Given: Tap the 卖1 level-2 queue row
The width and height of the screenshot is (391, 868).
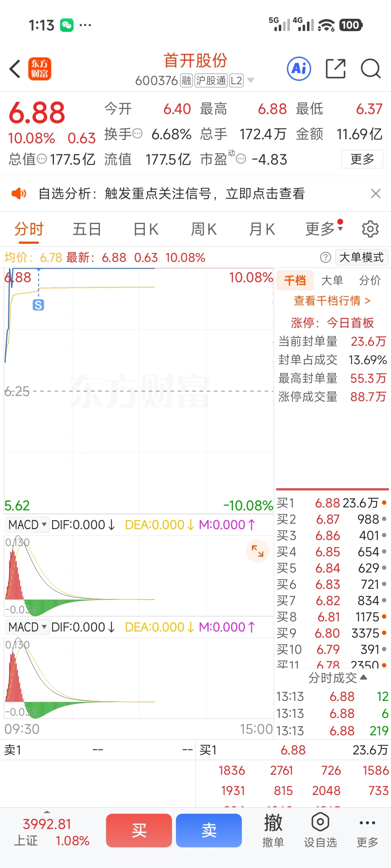Looking at the screenshot, I should pos(98,750).
